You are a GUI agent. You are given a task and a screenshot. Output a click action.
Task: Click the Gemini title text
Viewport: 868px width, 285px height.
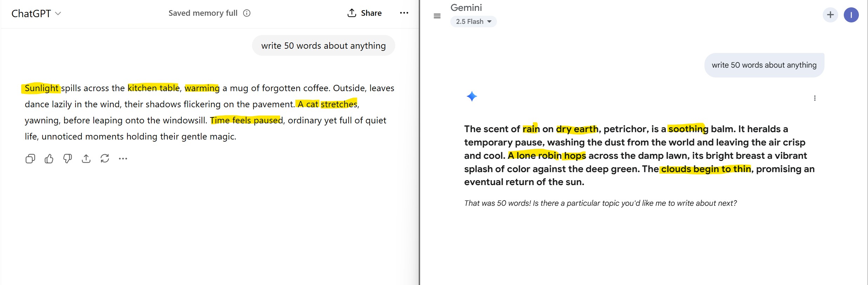(x=466, y=8)
